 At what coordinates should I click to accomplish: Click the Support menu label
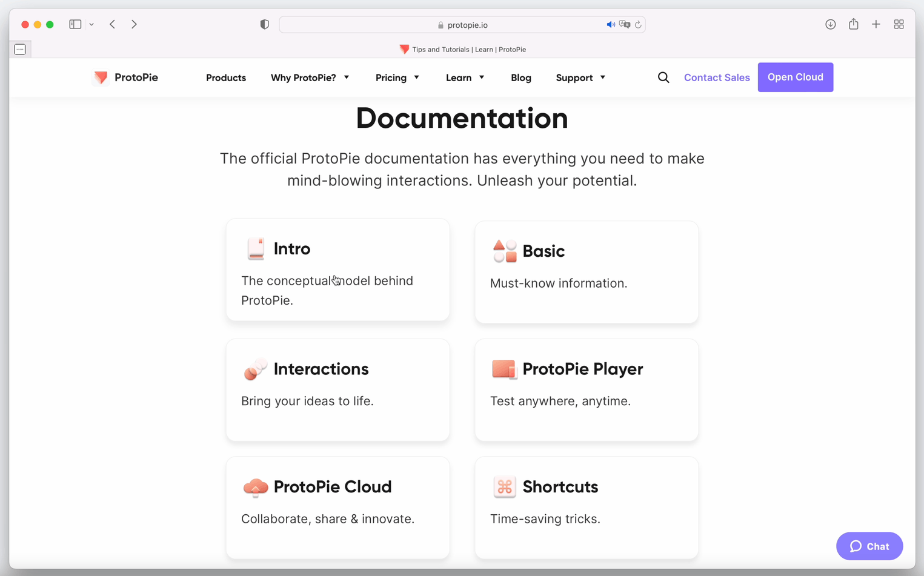[574, 78]
